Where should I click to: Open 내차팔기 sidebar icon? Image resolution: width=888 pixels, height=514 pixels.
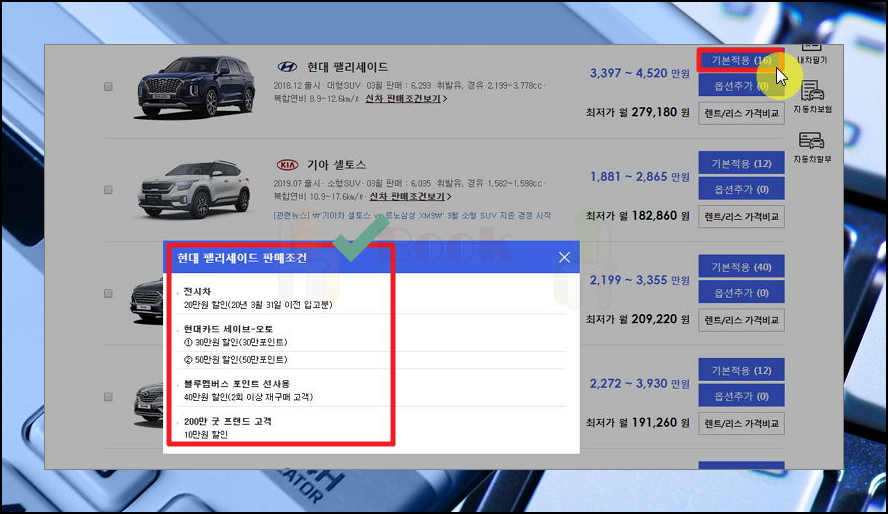(x=812, y=53)
